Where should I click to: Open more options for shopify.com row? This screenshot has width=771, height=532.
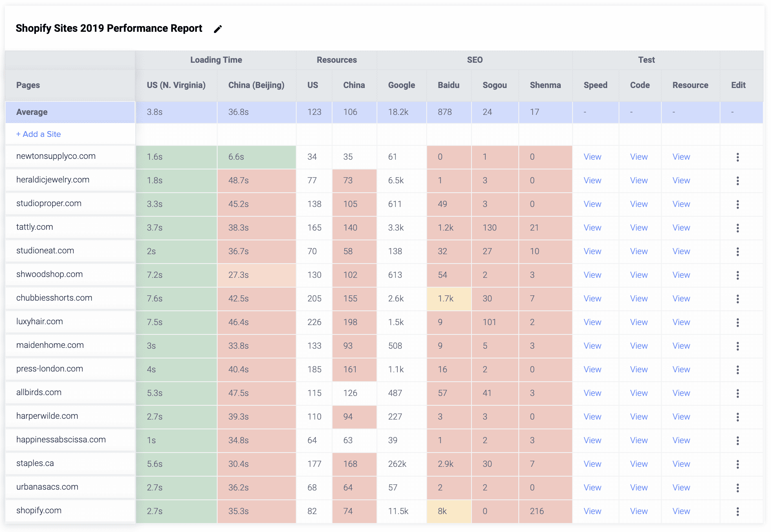(738, 512)
